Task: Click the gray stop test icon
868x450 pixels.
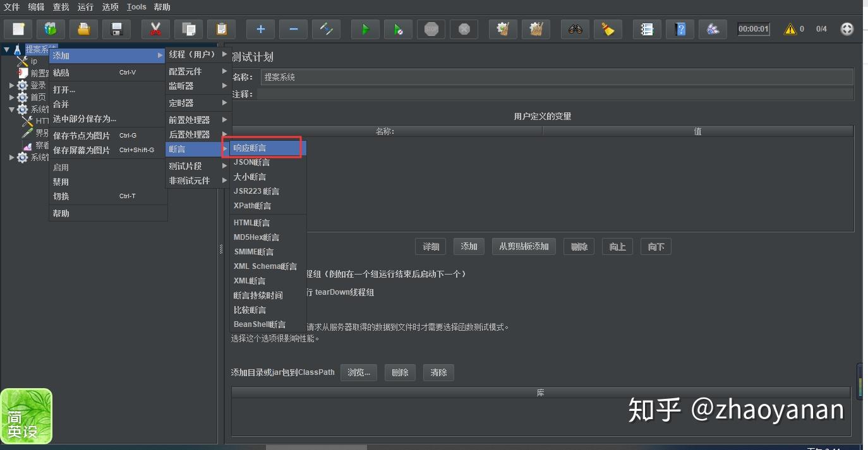Action: click(x=431, y=28)
